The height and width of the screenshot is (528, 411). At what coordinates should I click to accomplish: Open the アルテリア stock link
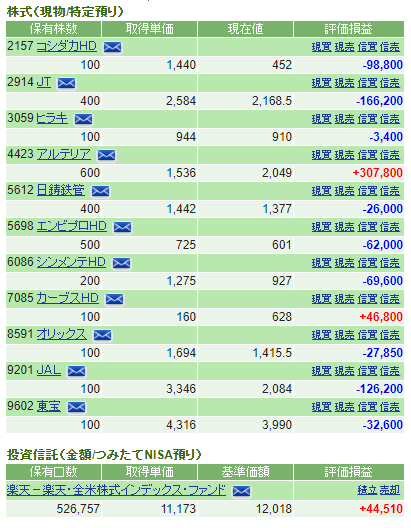coord(63,154)
